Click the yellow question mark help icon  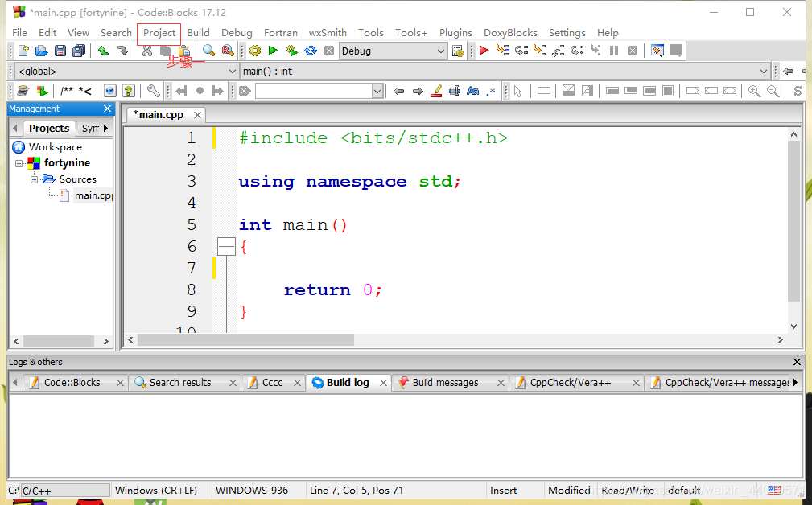(x=129, y=91)
